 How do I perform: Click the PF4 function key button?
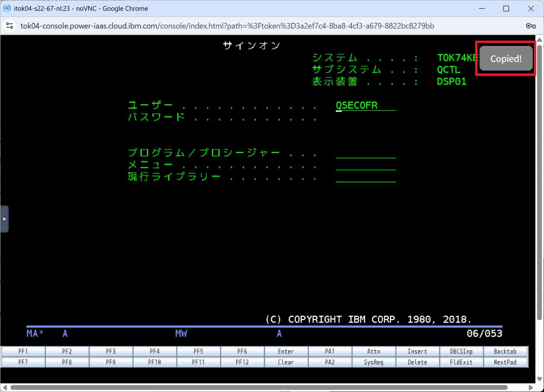[155, 351]
